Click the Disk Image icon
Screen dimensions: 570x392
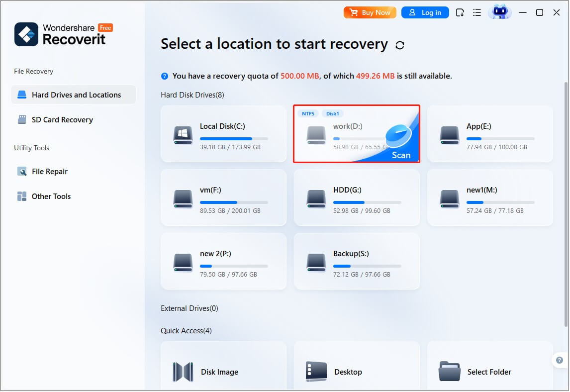183,372
